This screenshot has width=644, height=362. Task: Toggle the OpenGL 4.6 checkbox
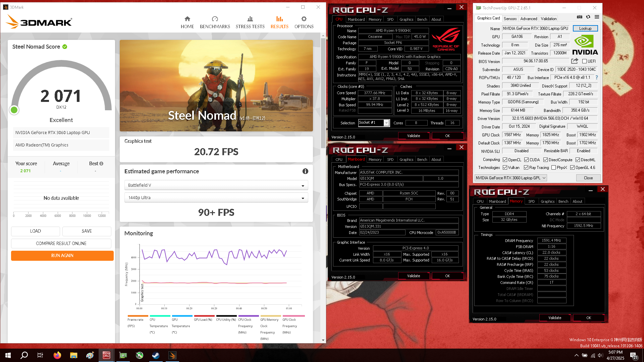(x=573, y=168)
